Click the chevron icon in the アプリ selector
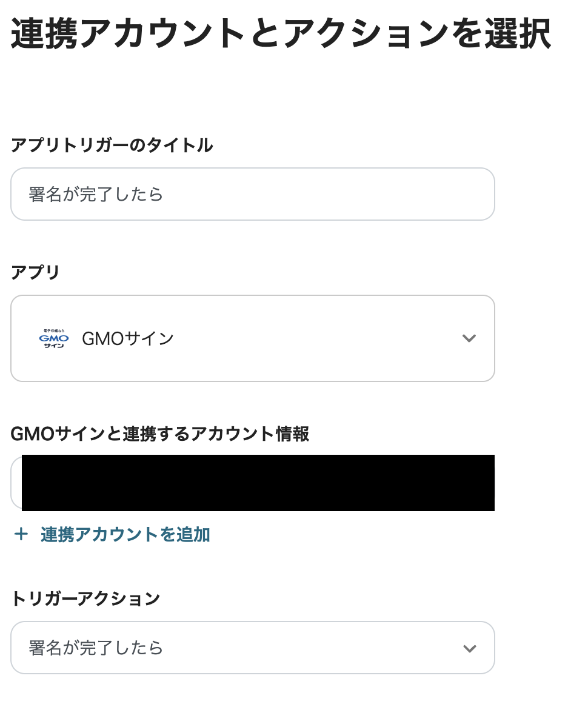 tap(469, 338)
